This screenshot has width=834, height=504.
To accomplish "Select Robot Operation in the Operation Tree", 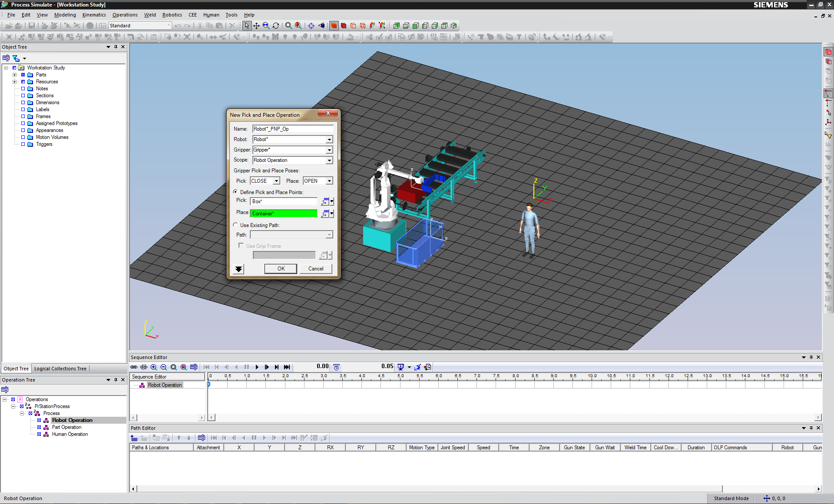I will 72,420.
